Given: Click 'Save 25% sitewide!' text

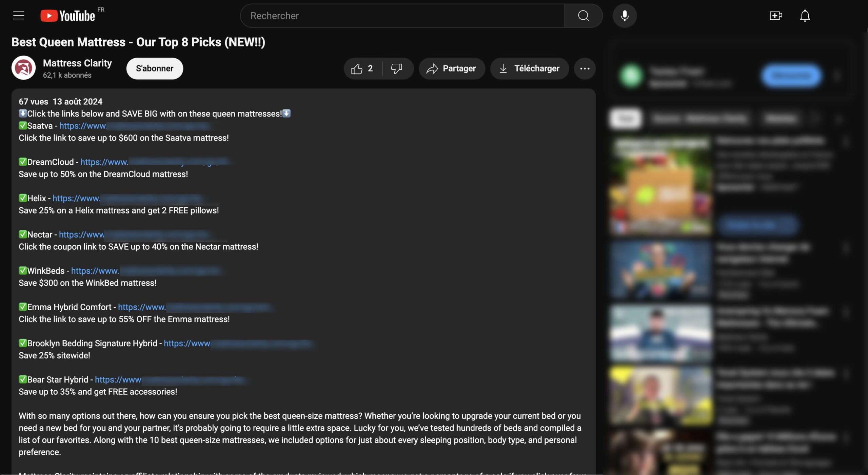Looking at the screenshot, I should pyautogui.click(x=54, y=355).
